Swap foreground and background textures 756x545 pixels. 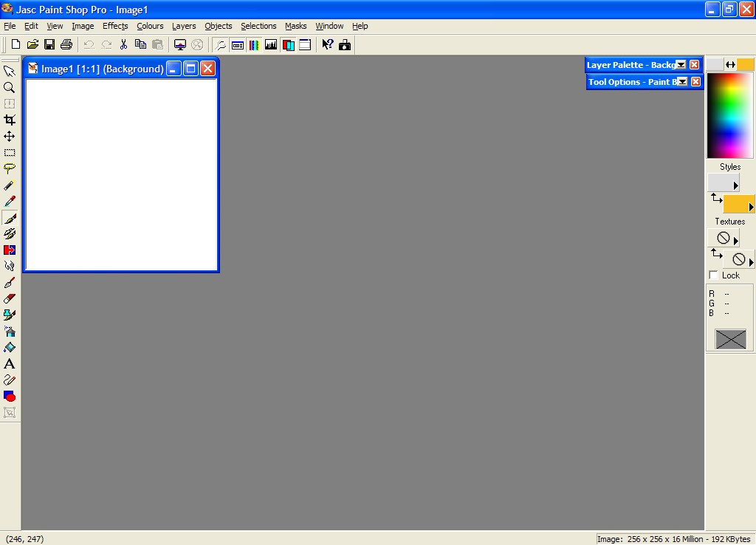click(716, 253)
